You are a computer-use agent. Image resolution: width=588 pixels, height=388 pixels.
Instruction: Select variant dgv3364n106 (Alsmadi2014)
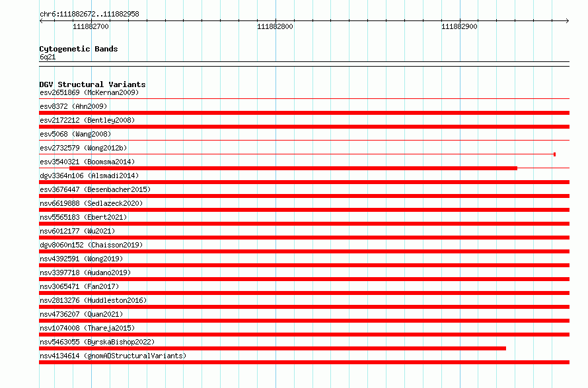(89, 176)
